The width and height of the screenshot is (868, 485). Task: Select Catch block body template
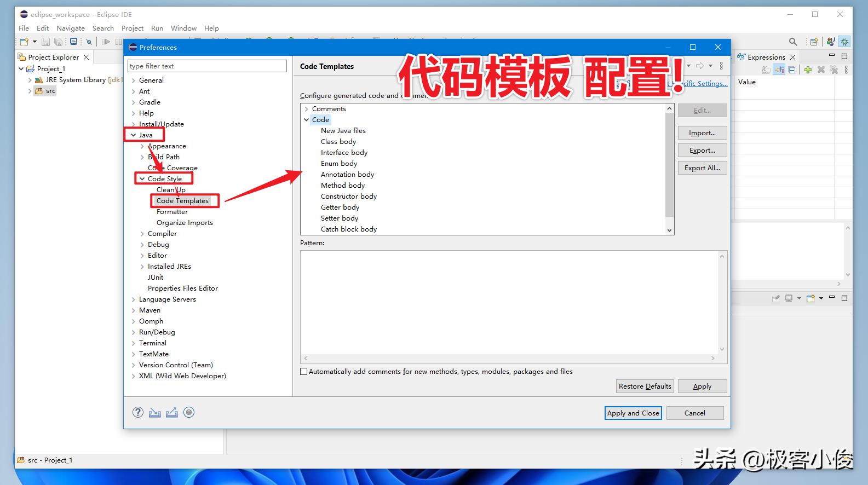pyautogui.click(x=349, y=229)
